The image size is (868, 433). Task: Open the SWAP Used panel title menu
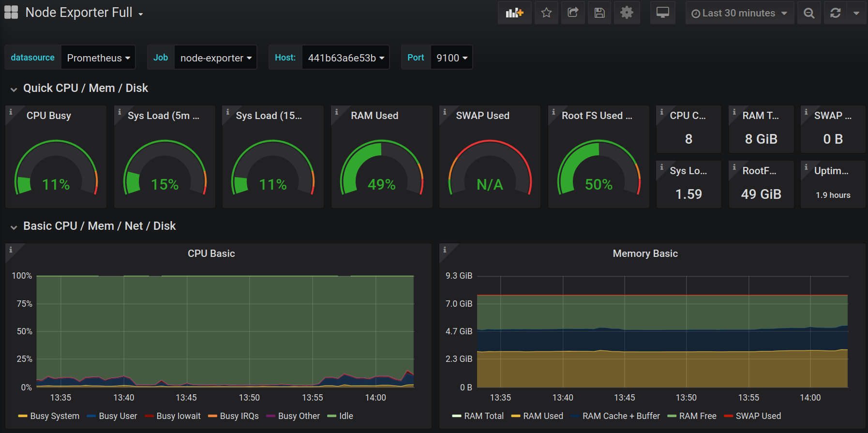[x=483, y=116]
